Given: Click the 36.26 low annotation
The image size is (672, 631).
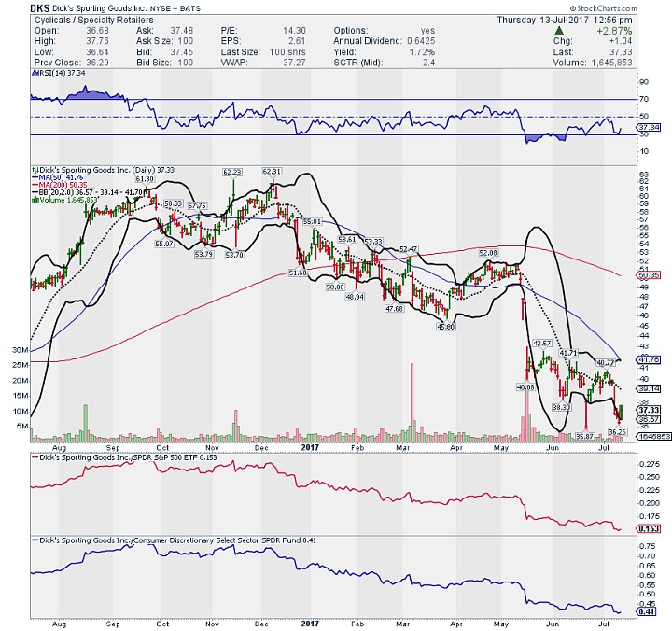Looking at the screenshot, I should click(x=618, y=431).
